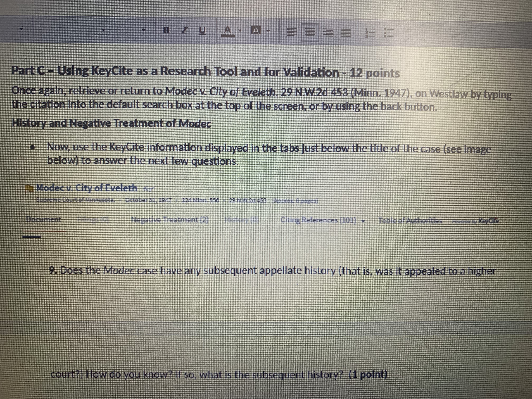Open the Citing References (101) tab
The height and width of the screenshot is (399, 532).
pos(318,220)
